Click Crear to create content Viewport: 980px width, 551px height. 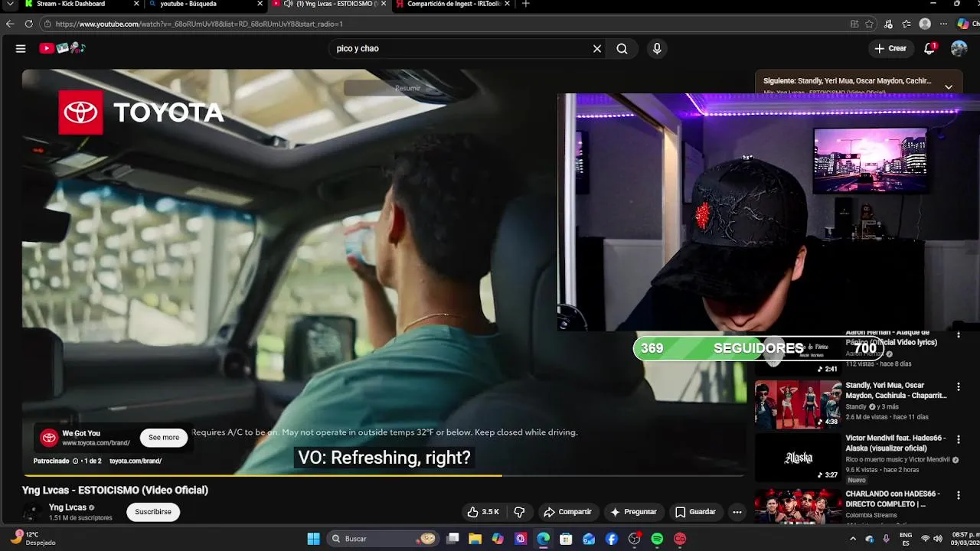tap(891, 48)
